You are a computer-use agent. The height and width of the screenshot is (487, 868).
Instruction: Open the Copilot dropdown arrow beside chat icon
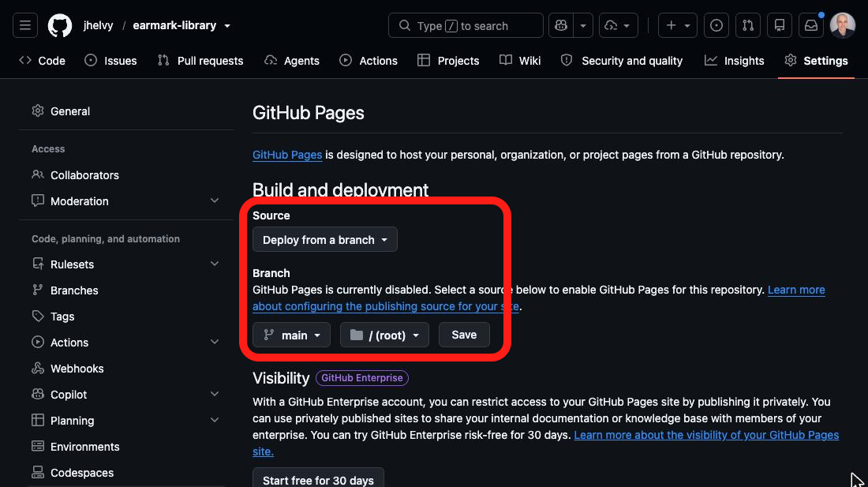[x=583, y=25]
